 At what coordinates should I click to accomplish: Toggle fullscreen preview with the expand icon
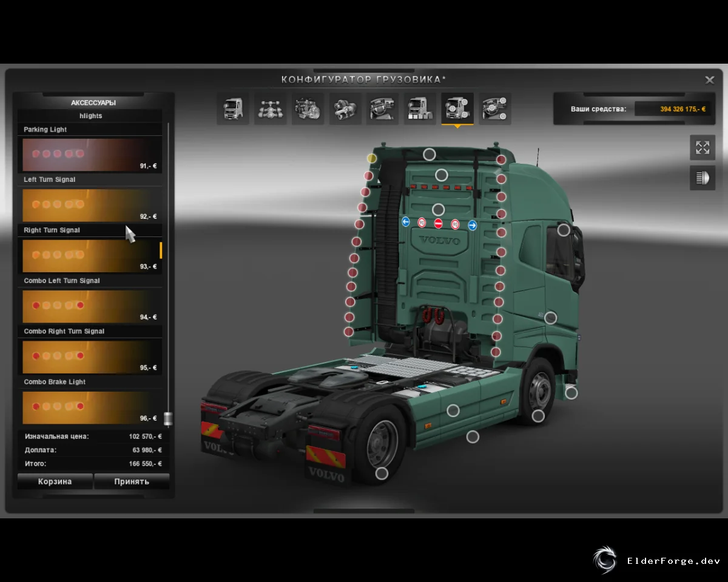(703, 147)
